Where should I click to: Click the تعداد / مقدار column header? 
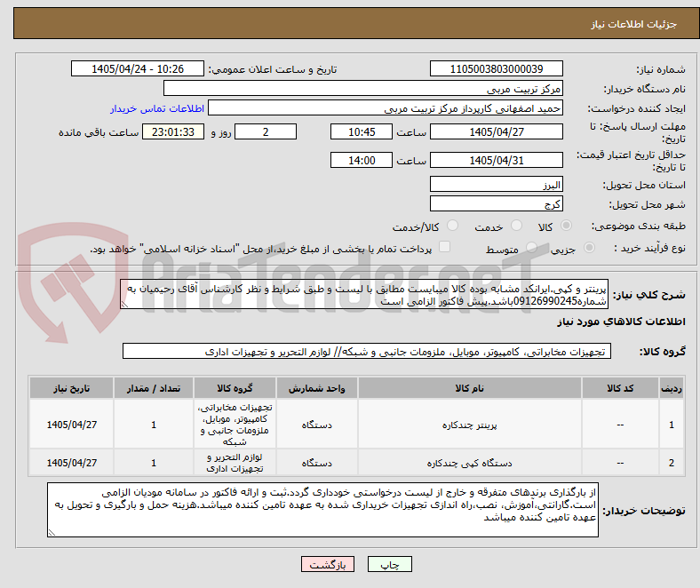tap(154, 388)
